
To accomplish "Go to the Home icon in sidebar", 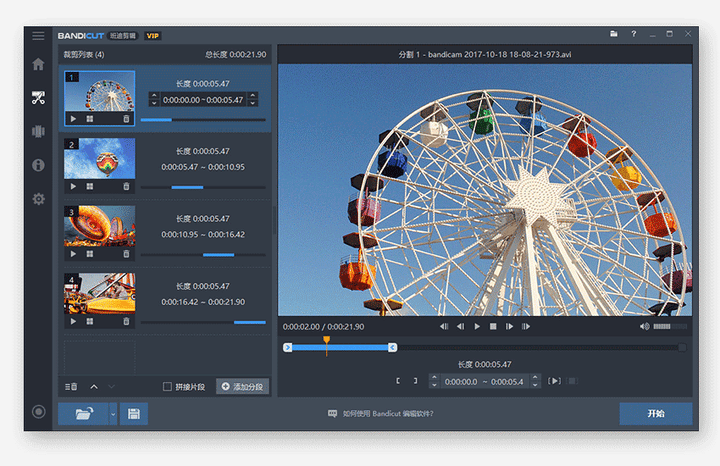I will [38, 64].
